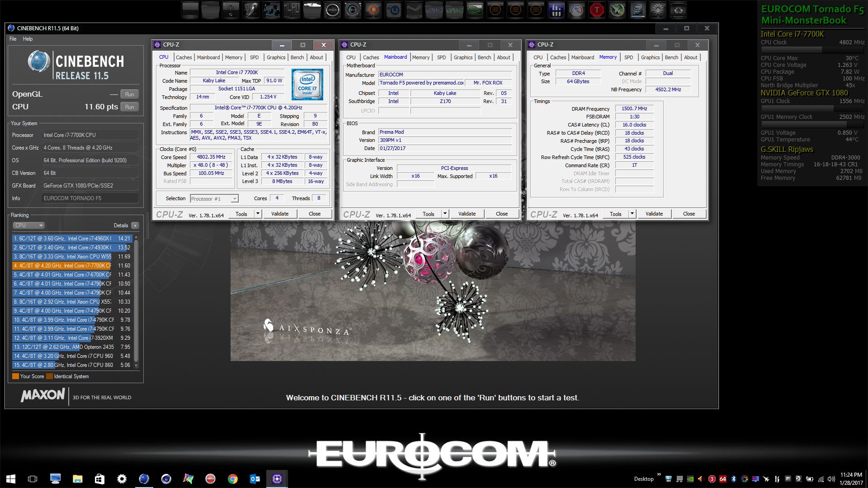Viewport: 868px width, 488px height.
Task: Run the OpenGL test in Cinebench
Action: pyautogui.click(x=129, y=94)
